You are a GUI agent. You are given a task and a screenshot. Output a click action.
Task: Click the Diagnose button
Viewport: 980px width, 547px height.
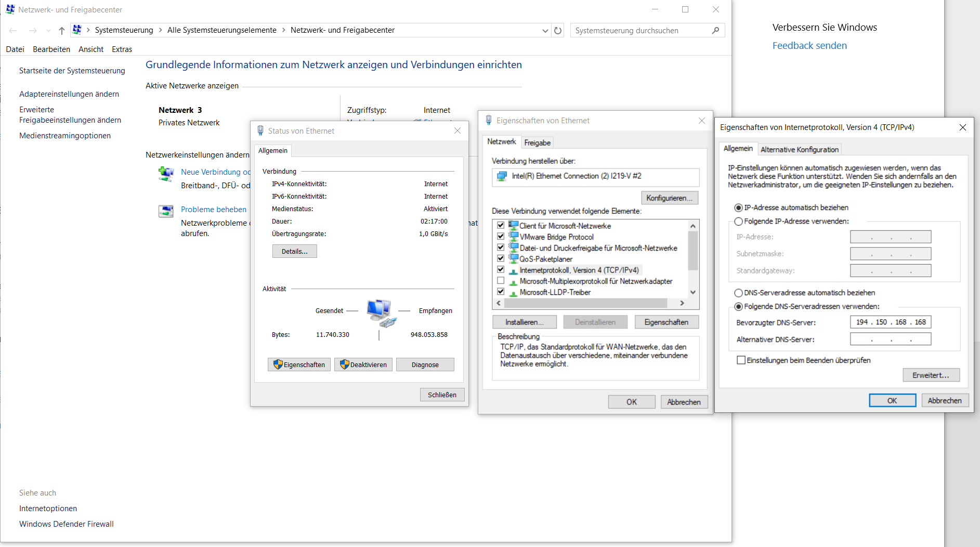[425, 364]
